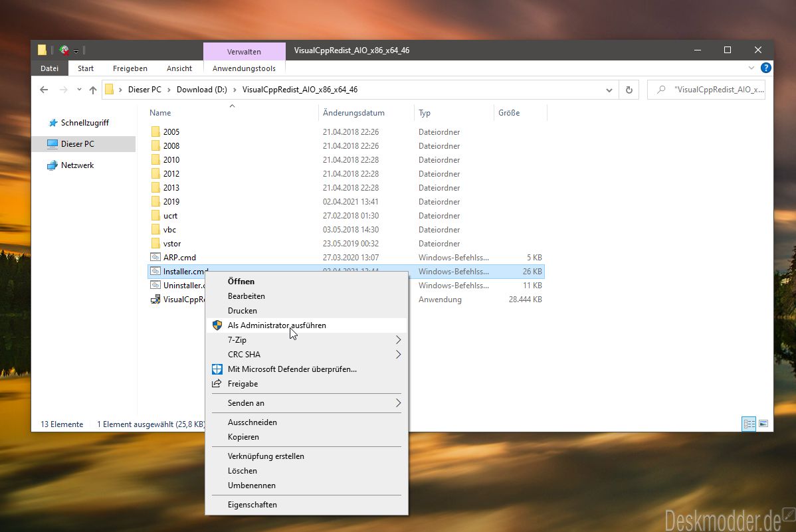Click the search box in the folder
The width and height of the screenshot is (796, 532).
pos(712,90)
